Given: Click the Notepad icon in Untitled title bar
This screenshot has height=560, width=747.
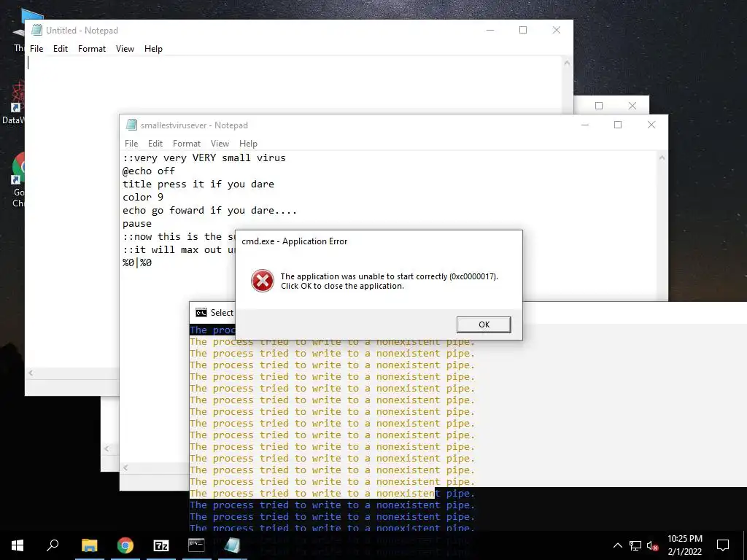Looking at the screenshot, I should [36, 30].
